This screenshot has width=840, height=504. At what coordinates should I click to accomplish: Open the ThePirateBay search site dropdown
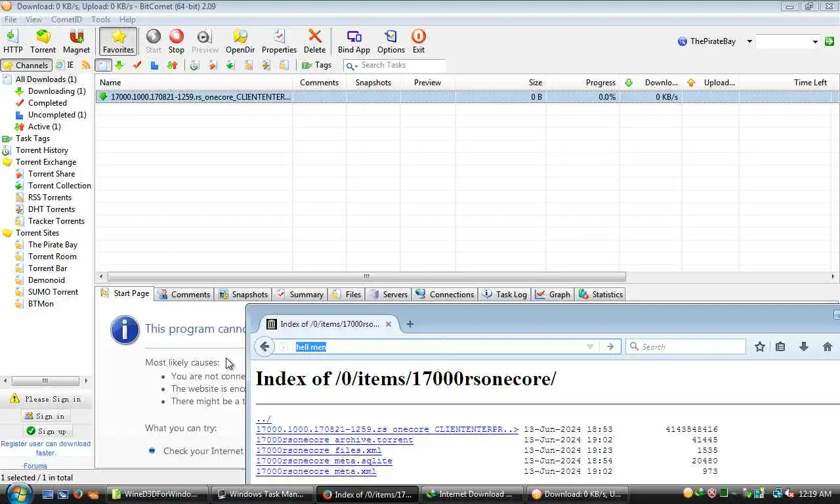pyautogui.click(x=749, y=41)
